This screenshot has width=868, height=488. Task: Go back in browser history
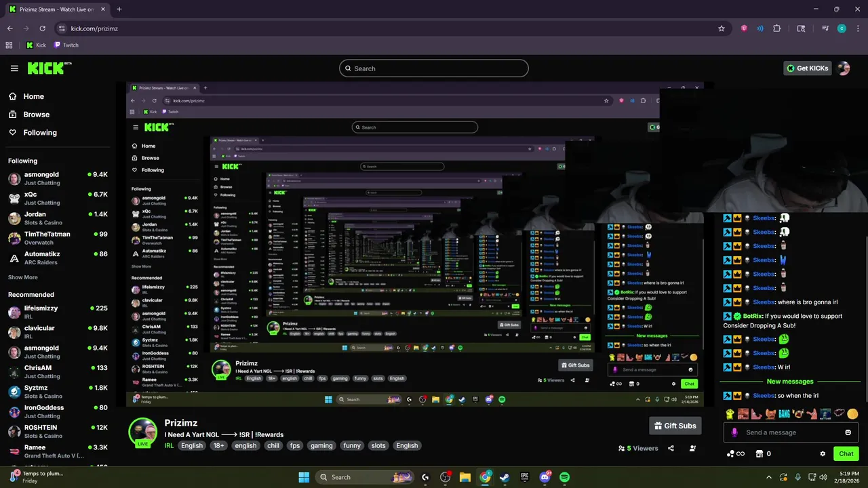tap(10, 28)
